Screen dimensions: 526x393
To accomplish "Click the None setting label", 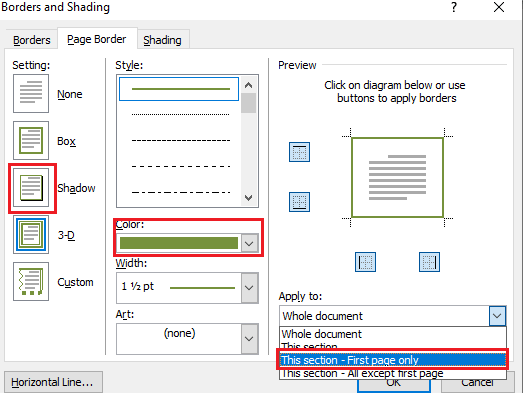I will (69, 94).
